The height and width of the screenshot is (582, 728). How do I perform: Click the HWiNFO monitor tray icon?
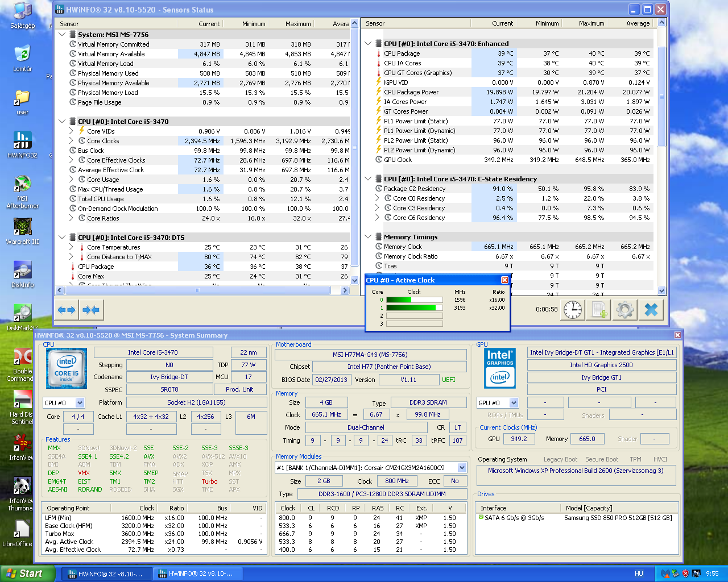(695, 573)
